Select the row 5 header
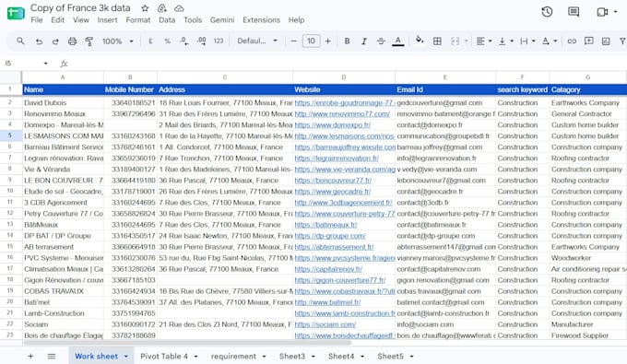Screen dimensions: 627x364 (10, 135)
